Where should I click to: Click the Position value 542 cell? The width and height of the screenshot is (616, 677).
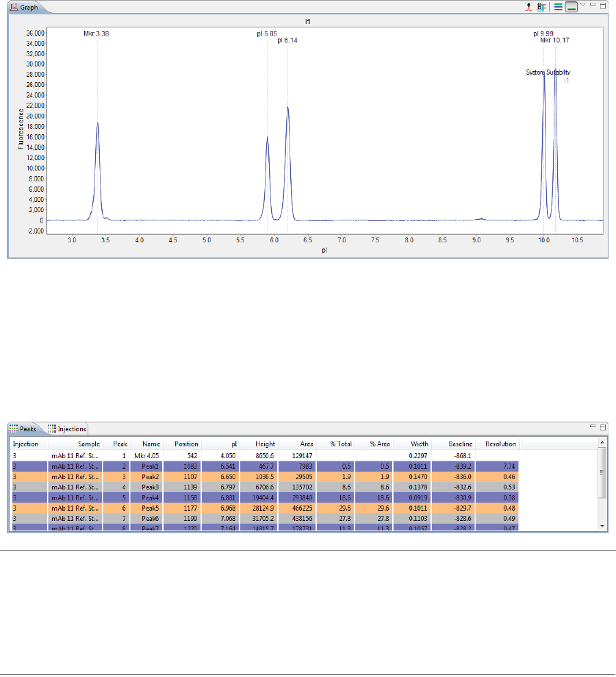pos(182,455)
